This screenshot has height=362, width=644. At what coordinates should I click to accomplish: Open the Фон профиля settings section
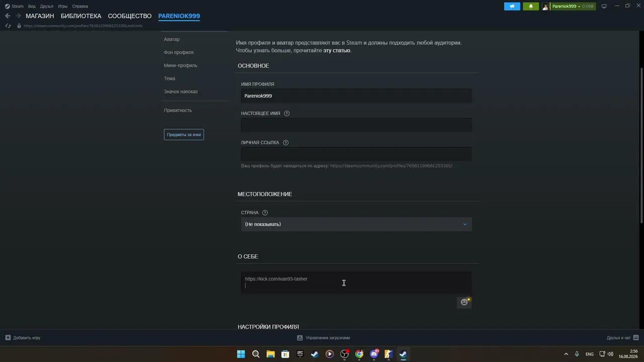click(179, 52)
